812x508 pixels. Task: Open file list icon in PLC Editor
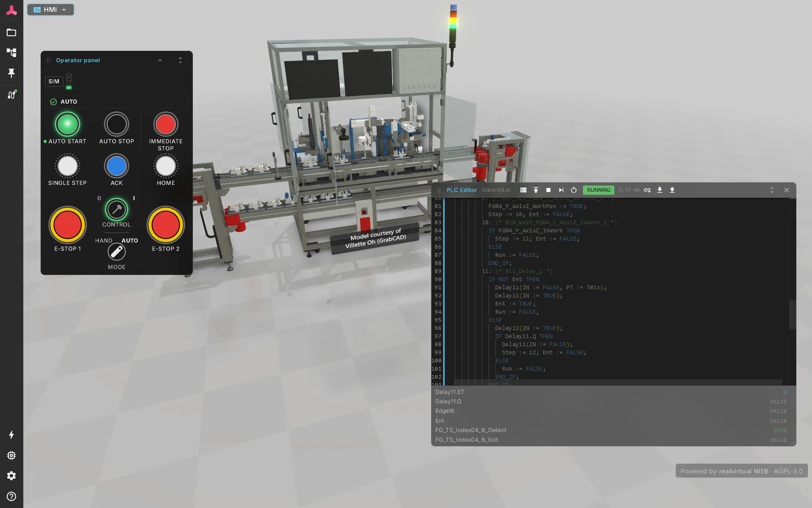pyautogui.click(x=523, y=190)
